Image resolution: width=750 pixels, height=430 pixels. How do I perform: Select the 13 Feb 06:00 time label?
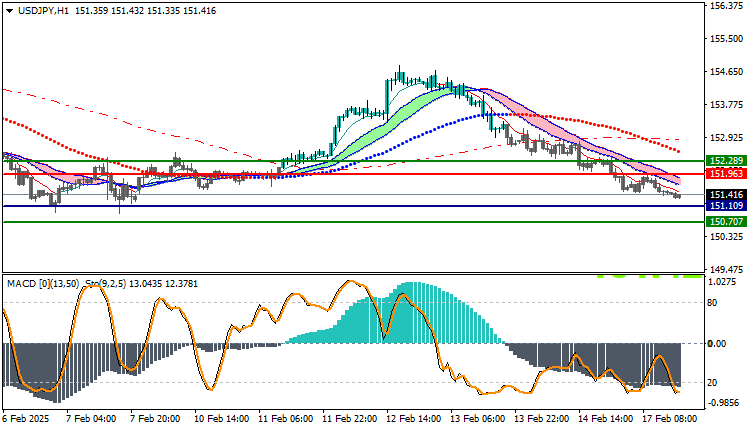[478, 419]
